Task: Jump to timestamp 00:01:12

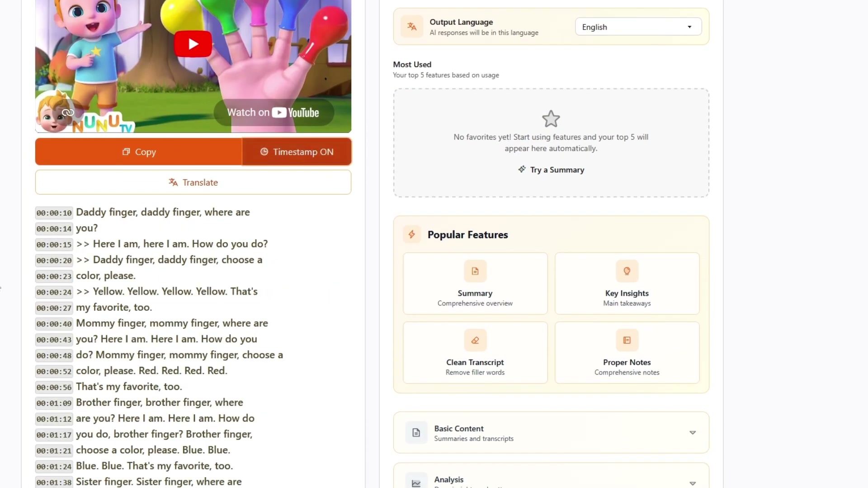Action: 54,419
